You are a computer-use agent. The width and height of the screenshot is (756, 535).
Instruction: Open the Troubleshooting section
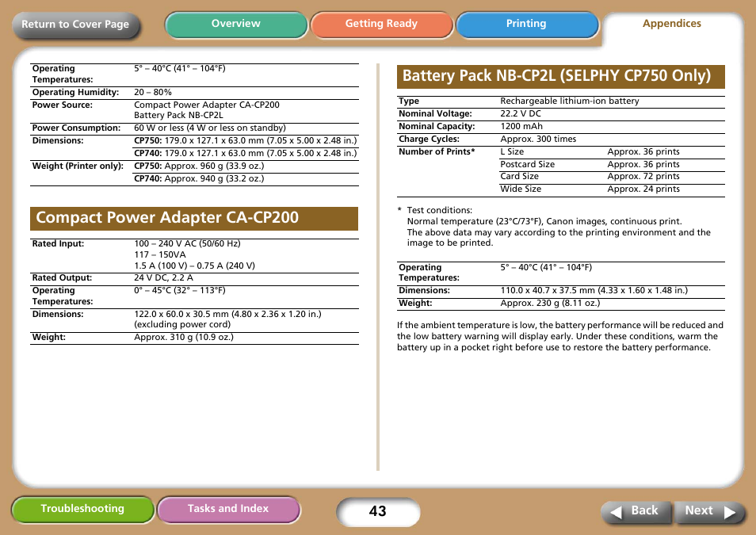82,509
